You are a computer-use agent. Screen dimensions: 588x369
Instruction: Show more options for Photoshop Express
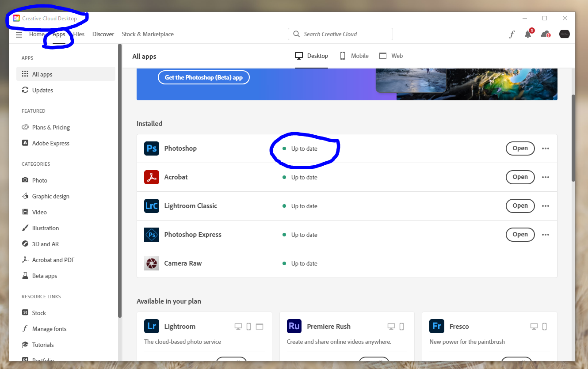click(546, 235)
